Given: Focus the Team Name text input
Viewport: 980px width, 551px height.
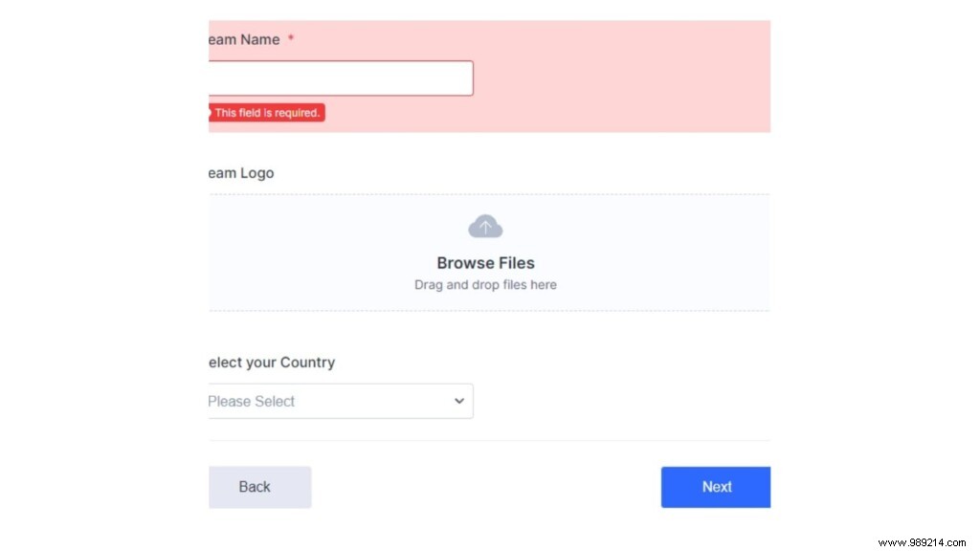Looking at the screenshot, I should (340, 78).
